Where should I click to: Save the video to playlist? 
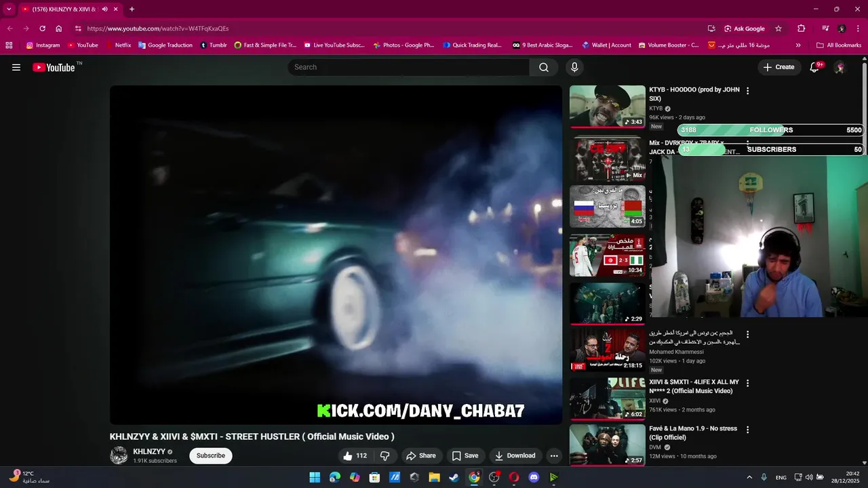click(465, 455)
